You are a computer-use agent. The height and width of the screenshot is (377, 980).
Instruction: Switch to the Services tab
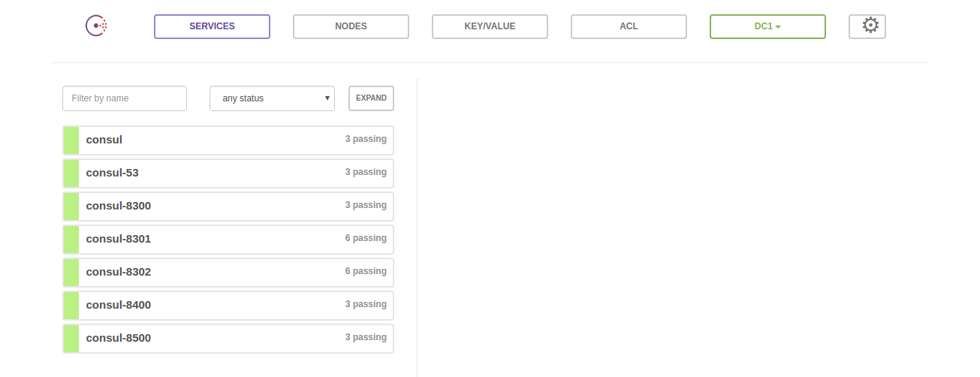pyautogui.click(x=212, y=26)
